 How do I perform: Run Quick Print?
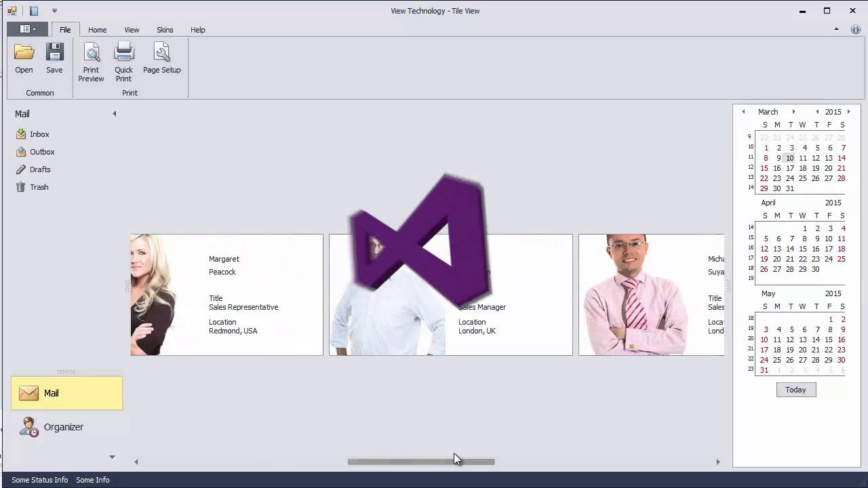(123, 62)
